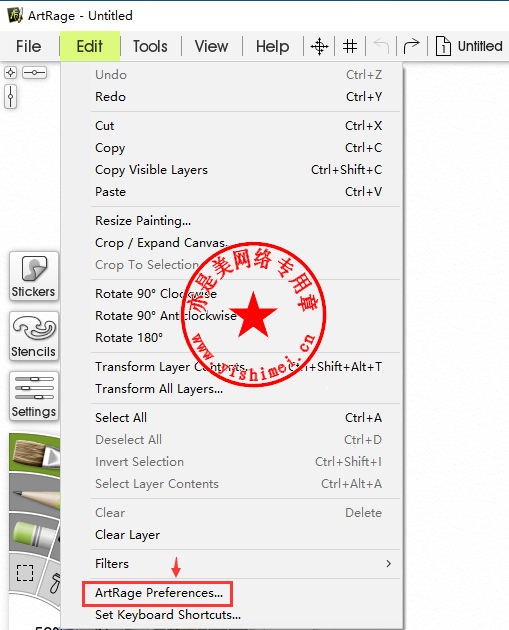
Task: Click the canvas positioner move icon
Action: click(x=319, y=46)
